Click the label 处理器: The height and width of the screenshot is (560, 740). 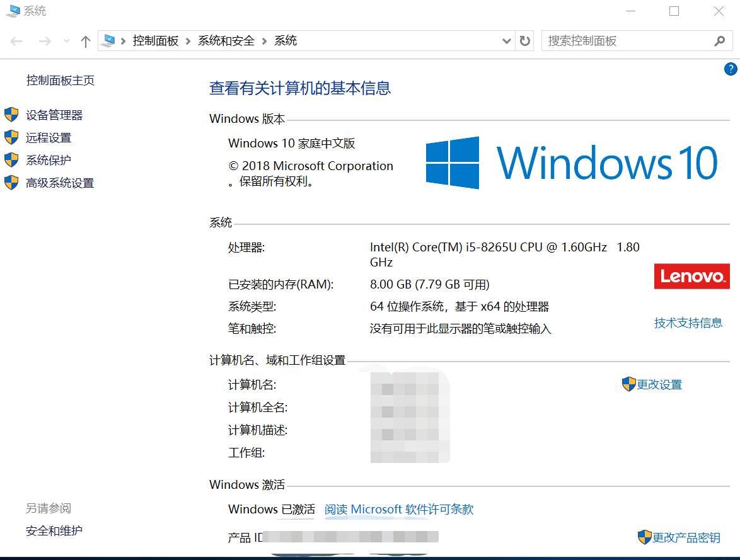click(247, 248)
